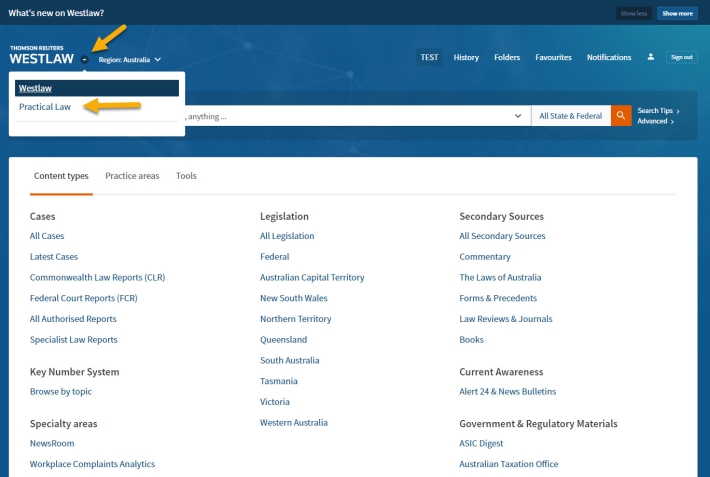Open Folders in the top navigation

click(x=507, y=58)
